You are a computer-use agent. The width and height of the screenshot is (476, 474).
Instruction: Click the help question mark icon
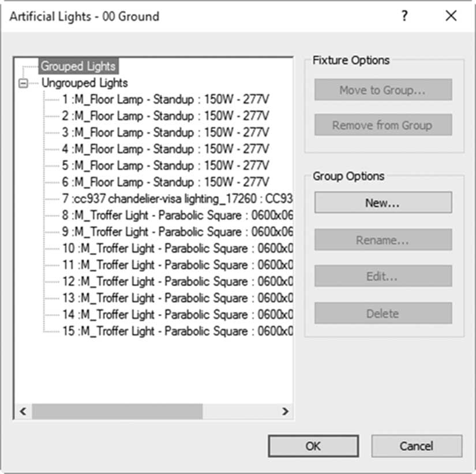[x=404, y=16]
